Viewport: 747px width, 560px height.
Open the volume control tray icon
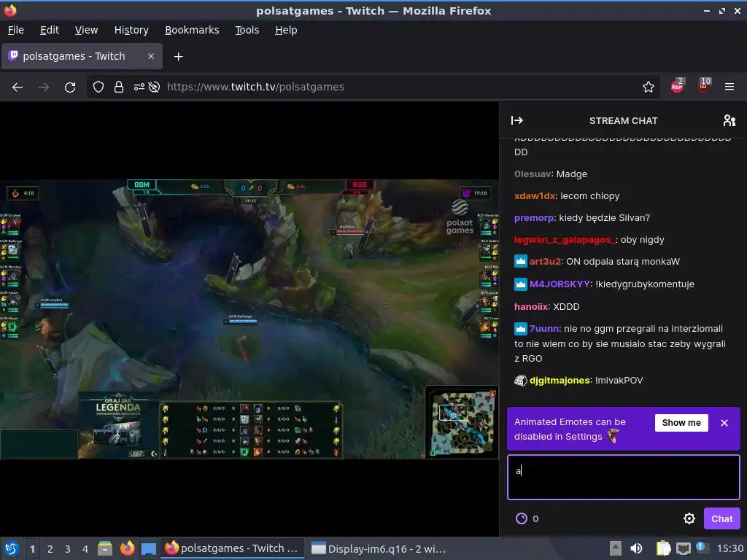636,548
